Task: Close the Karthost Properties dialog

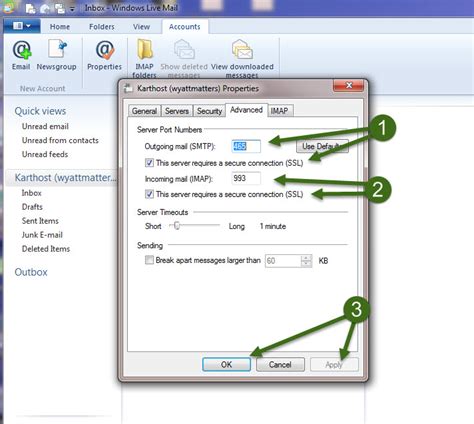Action: point(348,86)
